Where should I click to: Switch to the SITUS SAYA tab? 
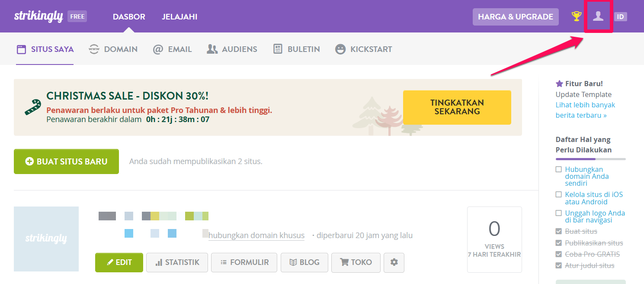coord(45,49)
